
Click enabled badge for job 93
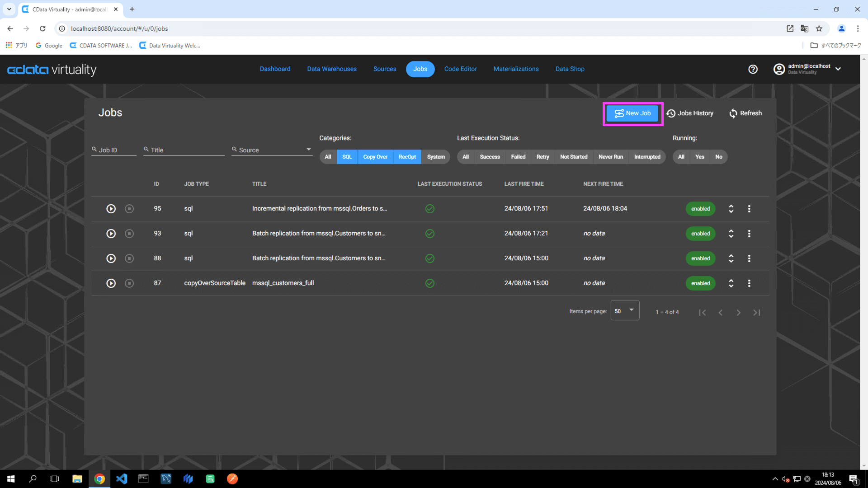point(700,234)
